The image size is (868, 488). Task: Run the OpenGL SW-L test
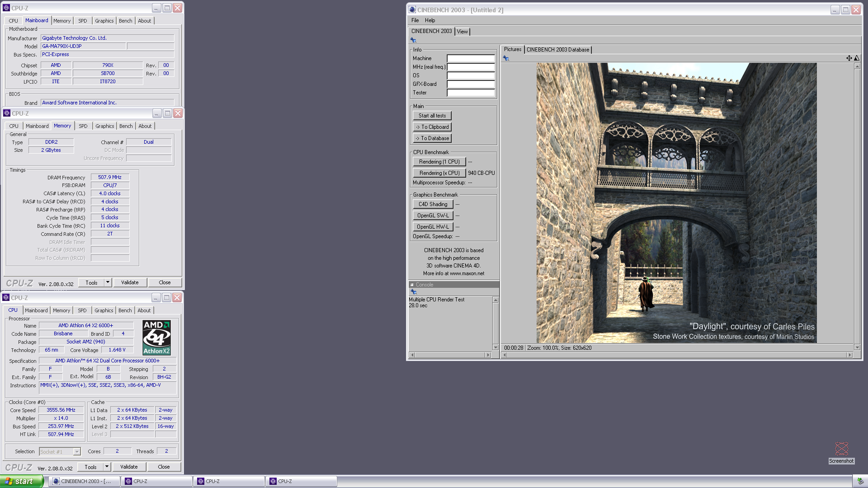coord(433,216)
